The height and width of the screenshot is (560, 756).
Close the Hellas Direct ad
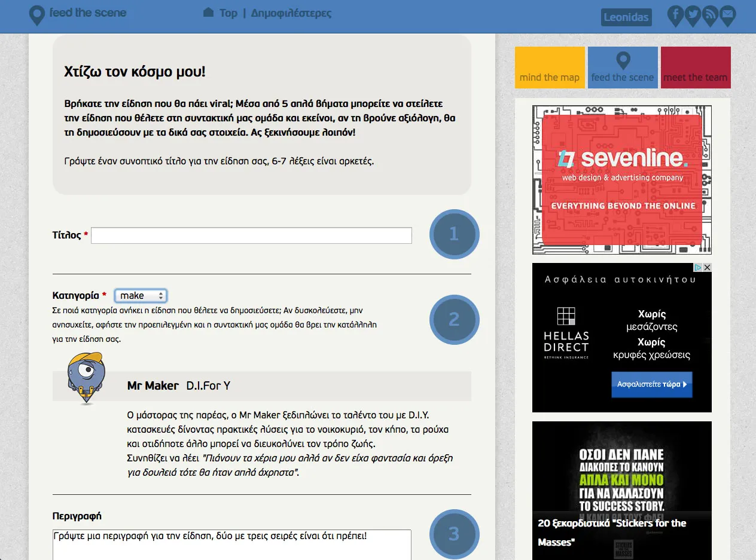point(707,268)
